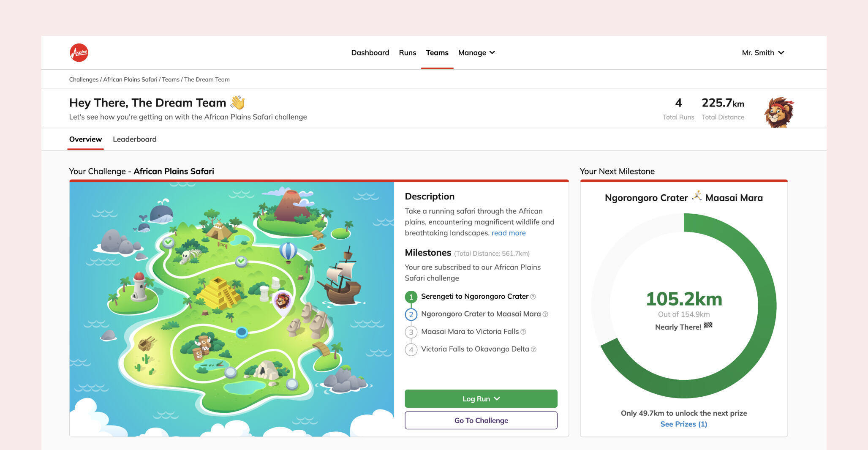The height and width of the screenshot is (450, 868).
Task: Open the Manage dropdown menu
Action: click(x=476, y=53)
